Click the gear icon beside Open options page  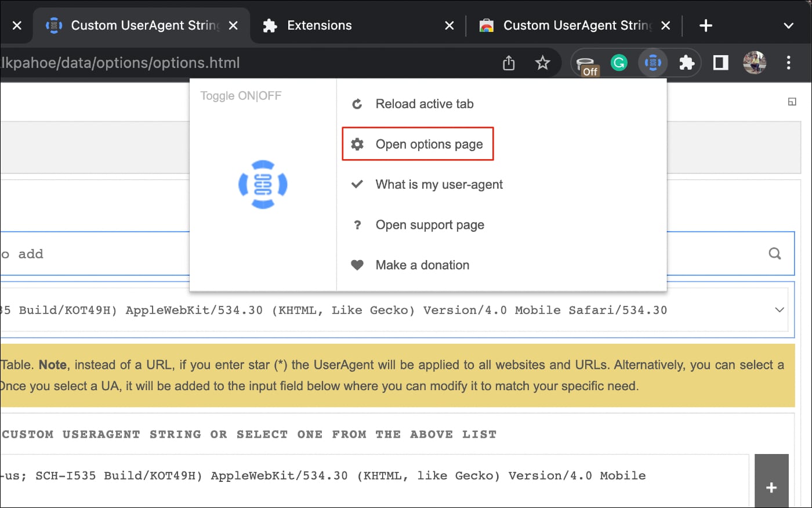click(357, 144)
